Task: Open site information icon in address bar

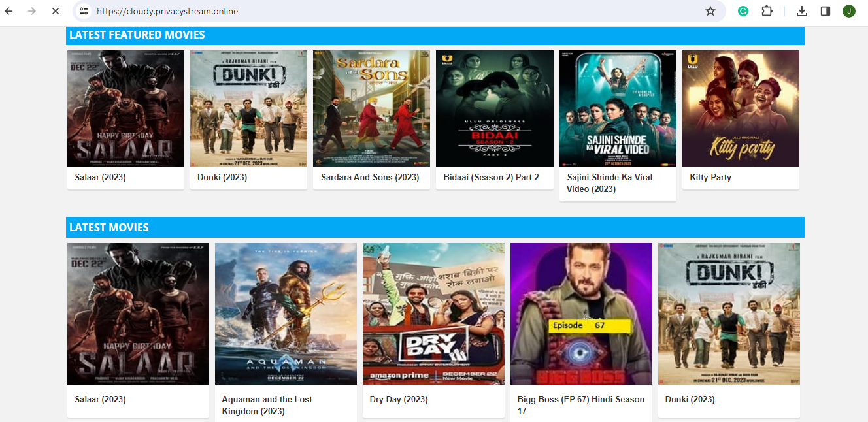Action: pos(84,11)
